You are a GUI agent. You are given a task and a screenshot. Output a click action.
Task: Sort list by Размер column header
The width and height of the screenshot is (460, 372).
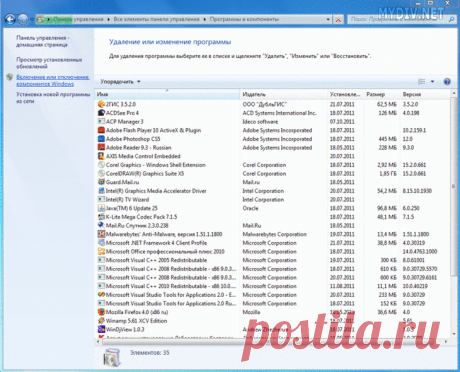382,94
